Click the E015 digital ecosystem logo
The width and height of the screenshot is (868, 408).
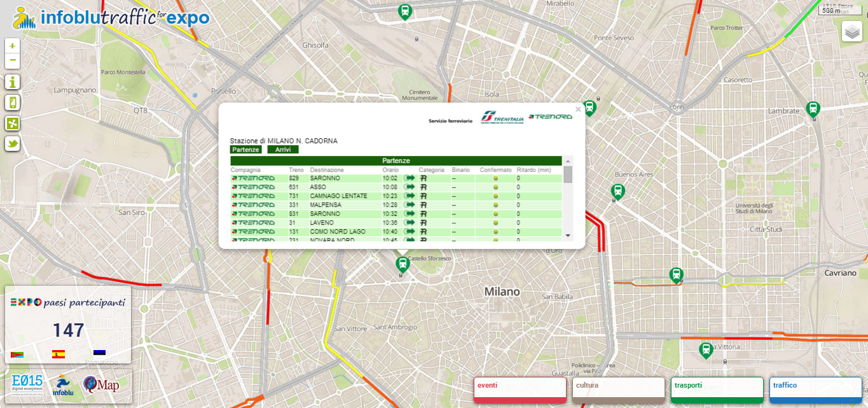pos(27,384)
